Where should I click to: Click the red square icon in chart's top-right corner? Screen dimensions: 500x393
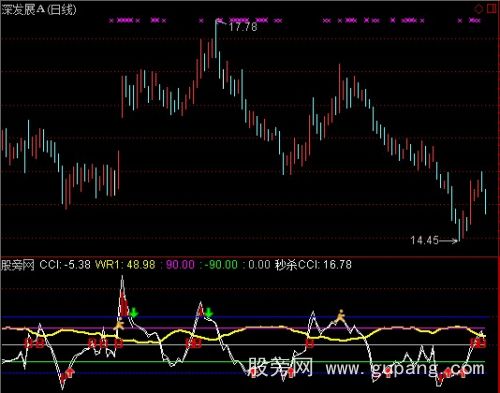[x=492, y=8]
